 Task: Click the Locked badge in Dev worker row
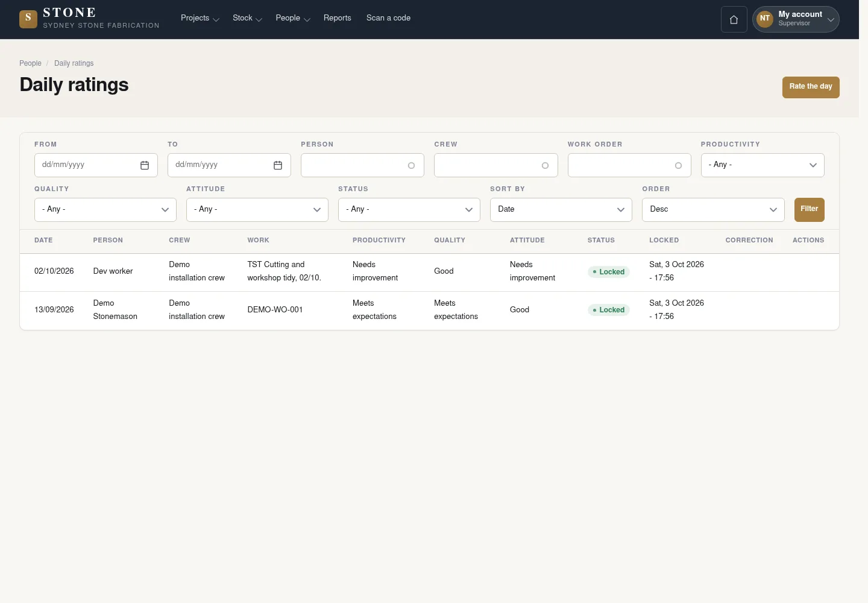pyautogui.click(x=609, y=272)
